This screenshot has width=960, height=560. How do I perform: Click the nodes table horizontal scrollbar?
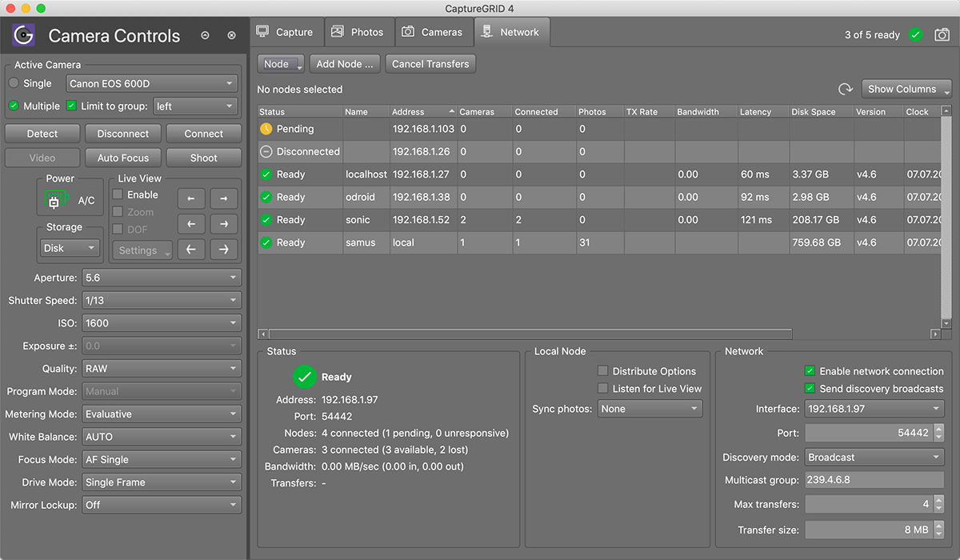530,334
